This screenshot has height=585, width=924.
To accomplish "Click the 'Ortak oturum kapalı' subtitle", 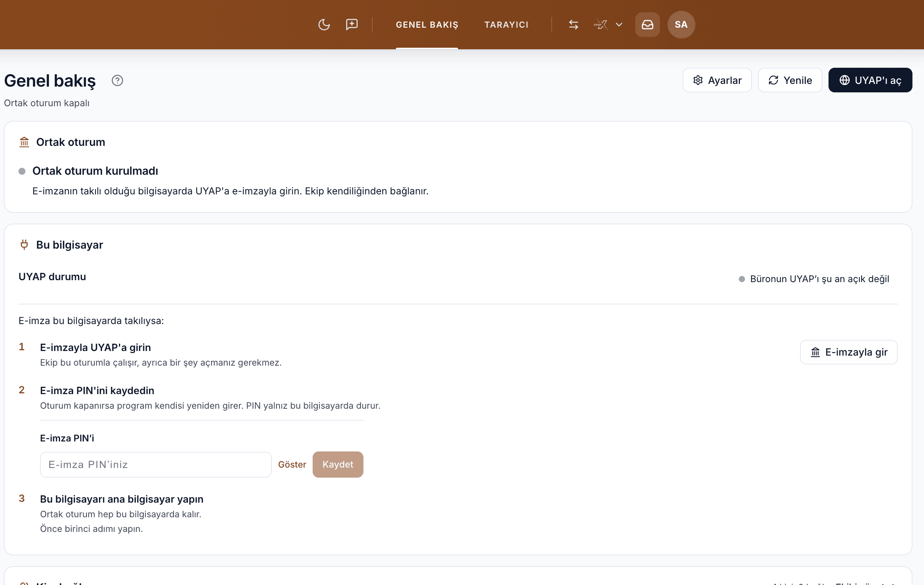I will (x=47, y=103).
